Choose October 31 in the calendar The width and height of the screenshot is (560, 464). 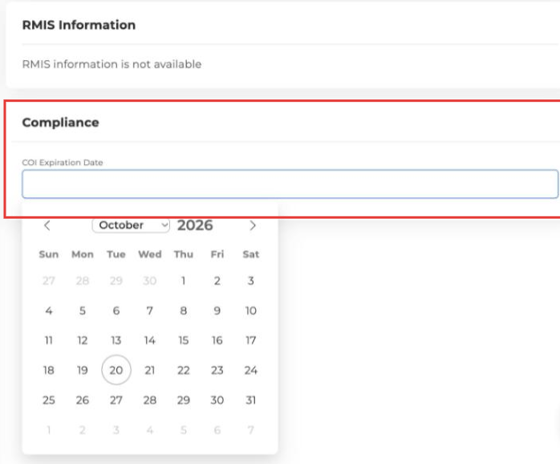(251, 400)
